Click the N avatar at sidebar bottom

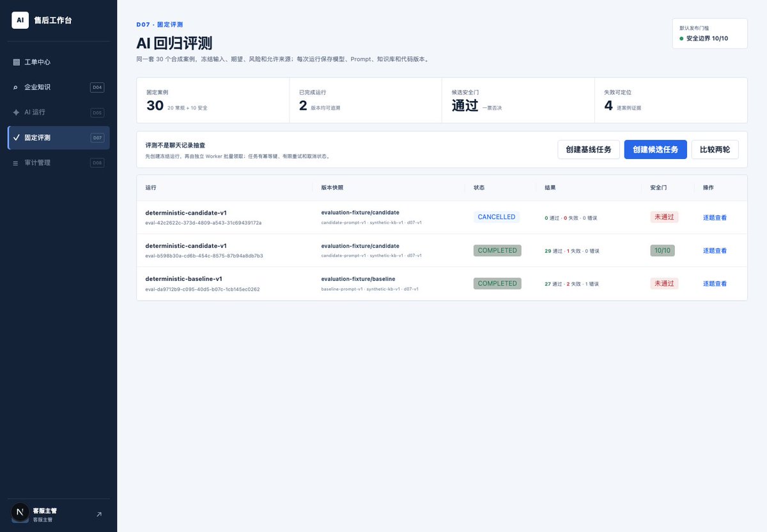coord(20,513)
